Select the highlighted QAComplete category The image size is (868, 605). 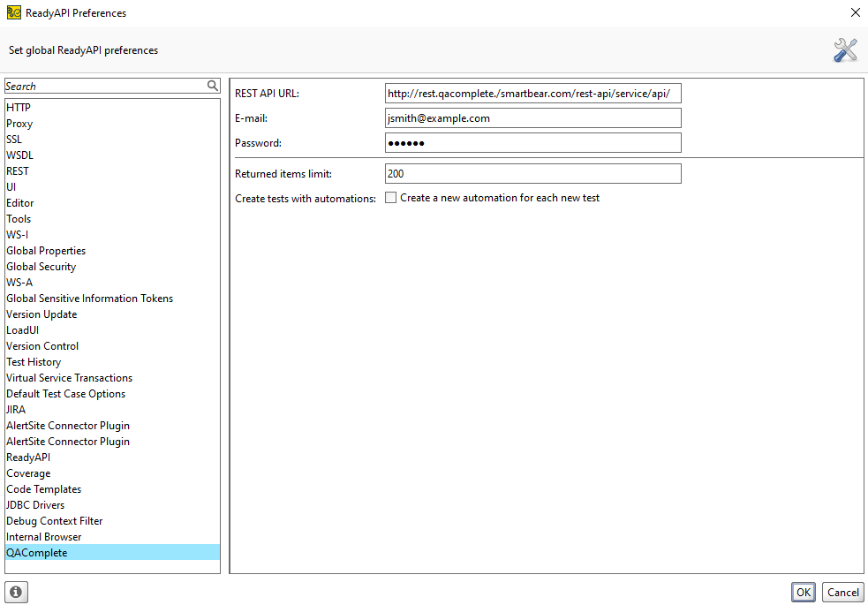pos(112,552)
